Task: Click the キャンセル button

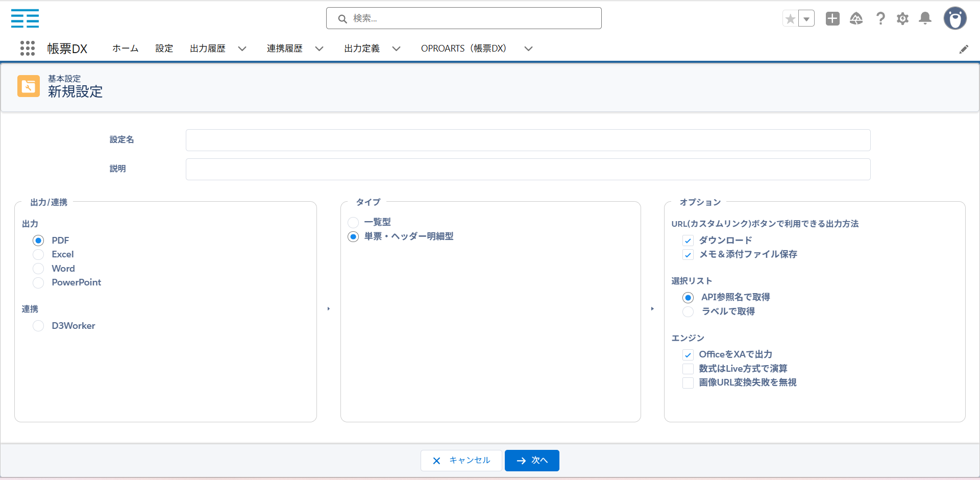Action: tap(461, 461)
